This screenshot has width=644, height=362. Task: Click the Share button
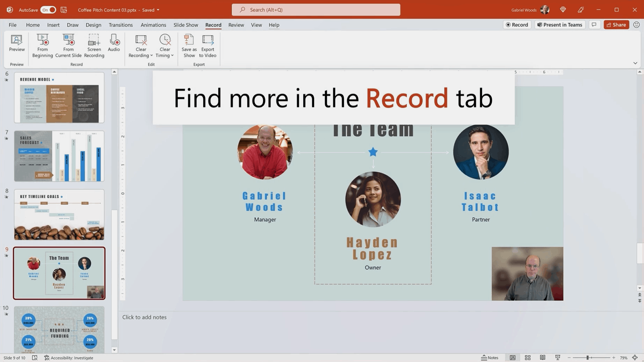pos(616,25)
